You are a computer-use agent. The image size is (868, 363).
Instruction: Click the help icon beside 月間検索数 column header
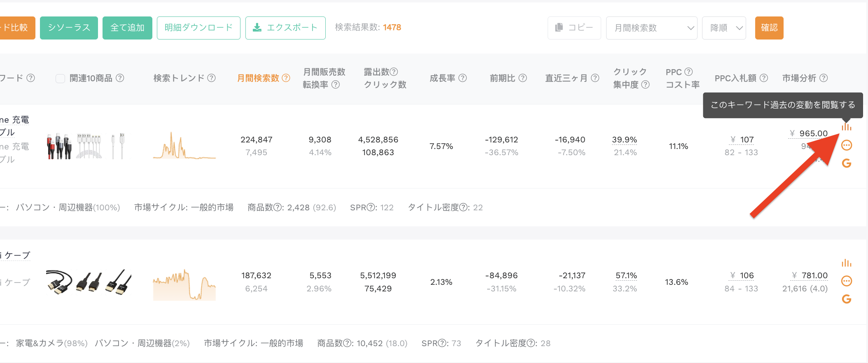pyautogui.click(x=286, y=78)
